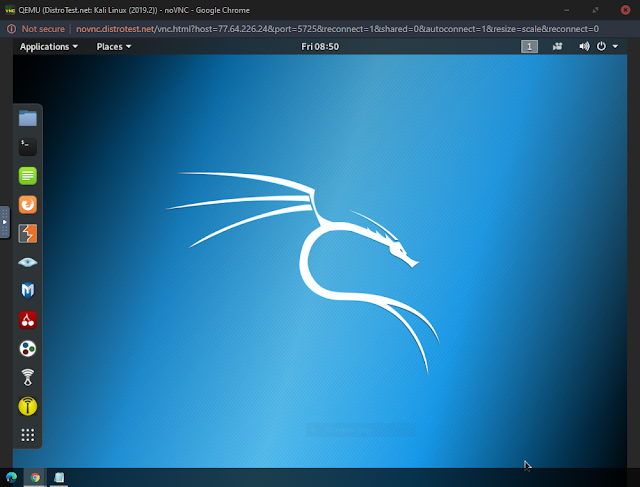The width and height of the screenshot is (640, 487).
Task: Close the noVNC Chrome window
Action: (x=625, y=10)
